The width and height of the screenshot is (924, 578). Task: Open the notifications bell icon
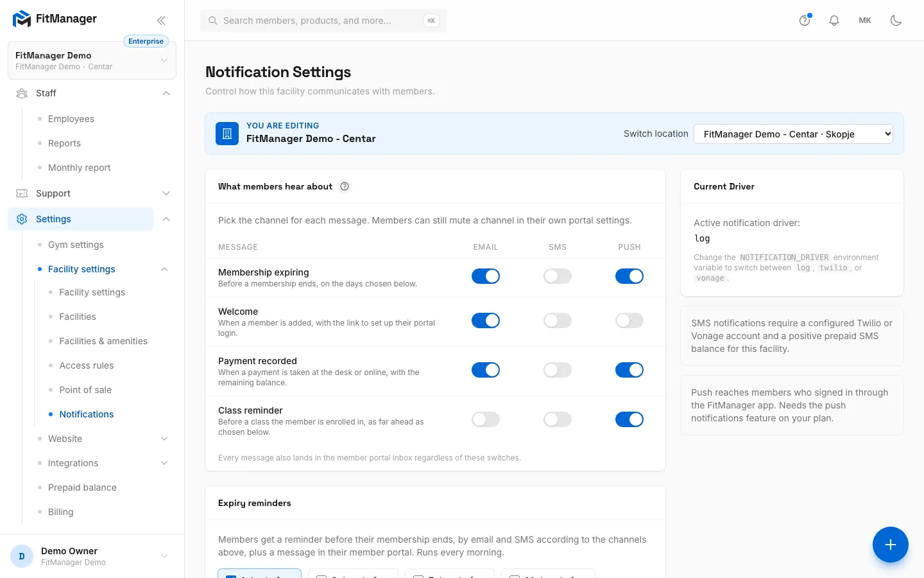pyautogui.click(x=834, y=21)
